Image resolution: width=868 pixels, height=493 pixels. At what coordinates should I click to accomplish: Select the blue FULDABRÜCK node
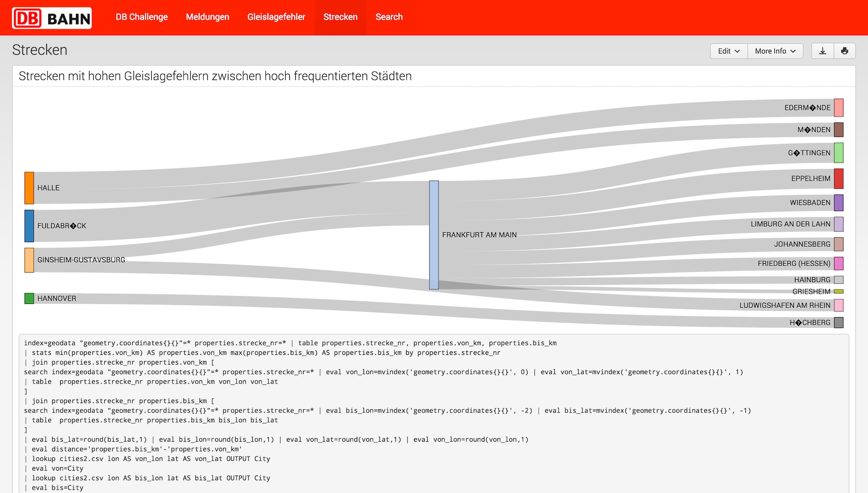[29, 226]
